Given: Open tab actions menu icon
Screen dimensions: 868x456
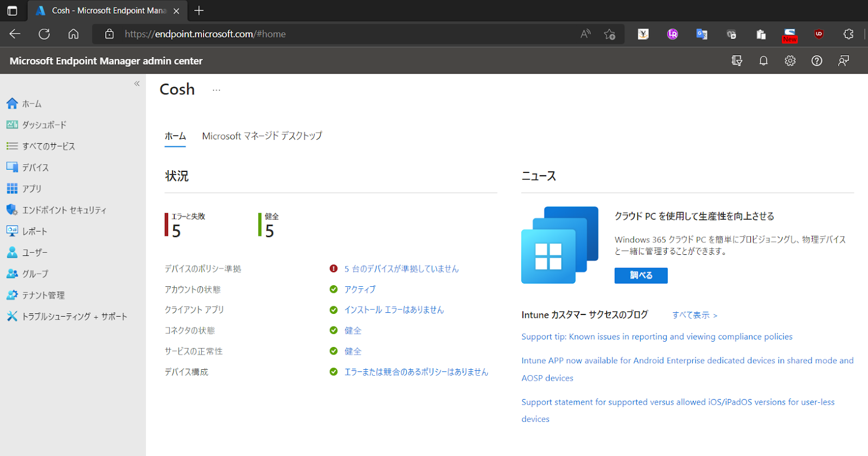Looking at the screenshot, I should pos(12,10).
